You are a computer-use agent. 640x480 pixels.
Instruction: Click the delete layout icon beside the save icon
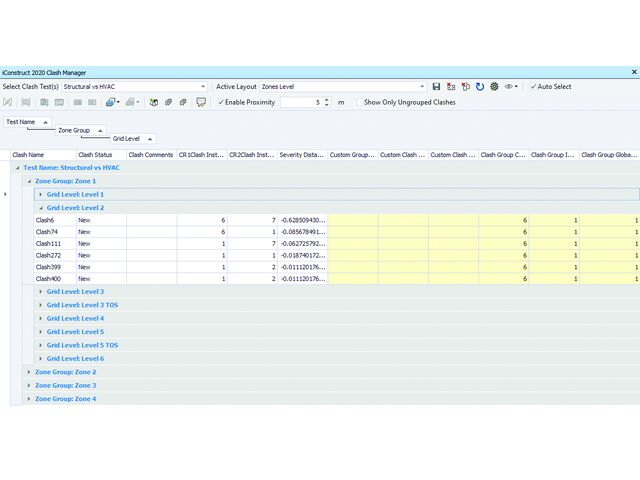451,87
